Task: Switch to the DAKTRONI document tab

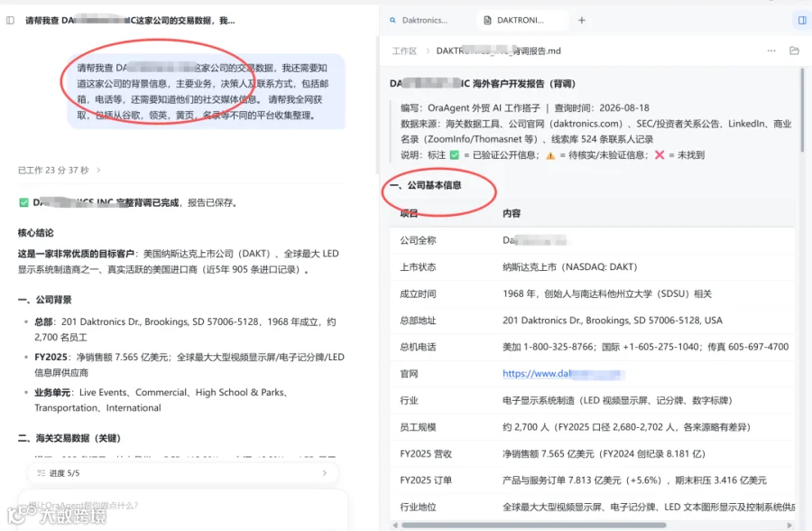Action: tap(521, 20)
